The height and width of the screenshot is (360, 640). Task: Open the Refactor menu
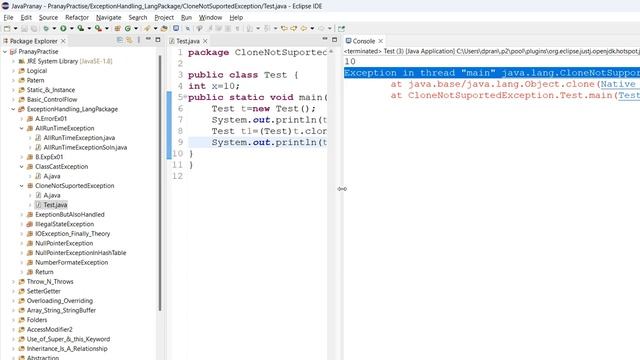[77, 18]
